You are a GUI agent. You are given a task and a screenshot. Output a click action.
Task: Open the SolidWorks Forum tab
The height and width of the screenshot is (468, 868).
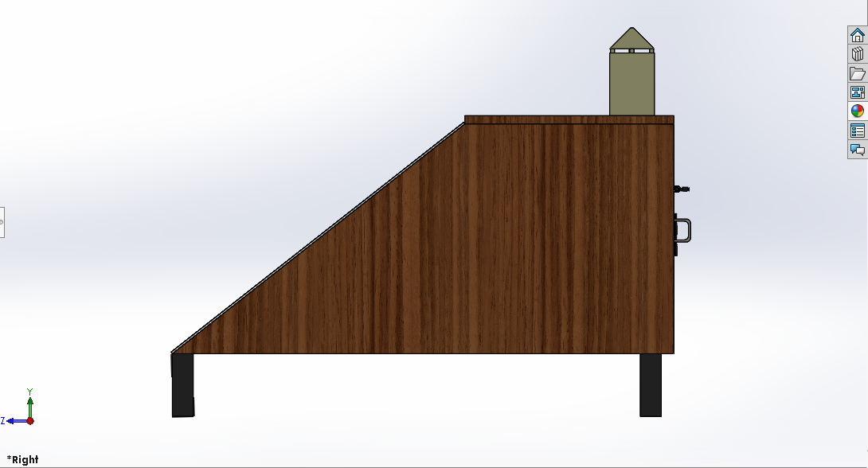tap(858, 150)
